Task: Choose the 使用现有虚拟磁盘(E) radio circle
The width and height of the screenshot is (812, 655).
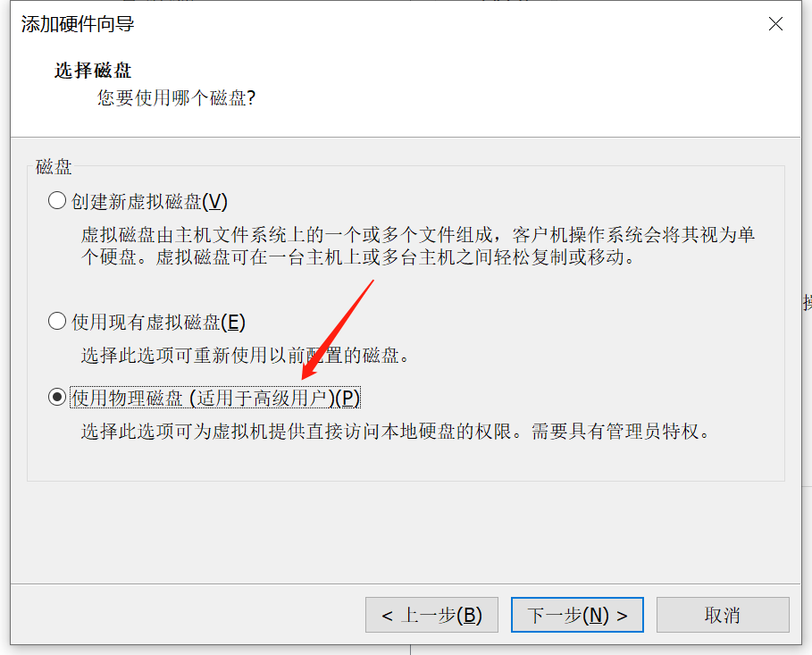Action: (x=57, y=322)
